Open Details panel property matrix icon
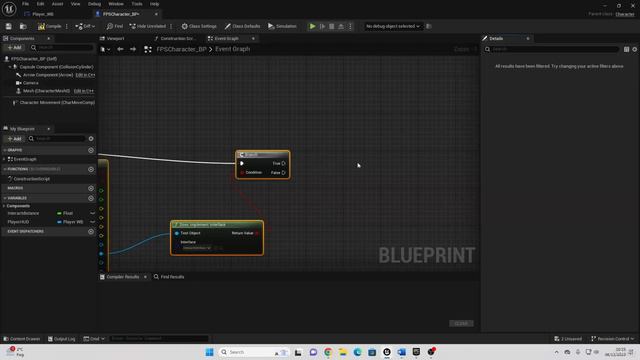 point(626,49)
